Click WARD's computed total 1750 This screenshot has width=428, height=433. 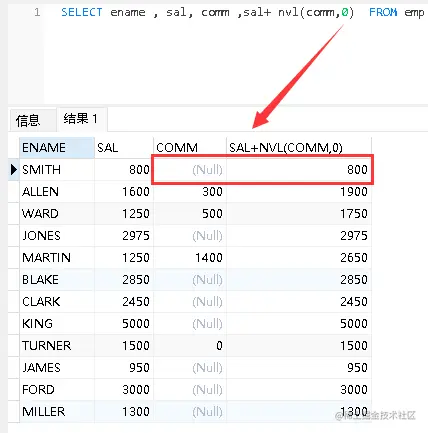pyautogui.click(x=354, y=214)
